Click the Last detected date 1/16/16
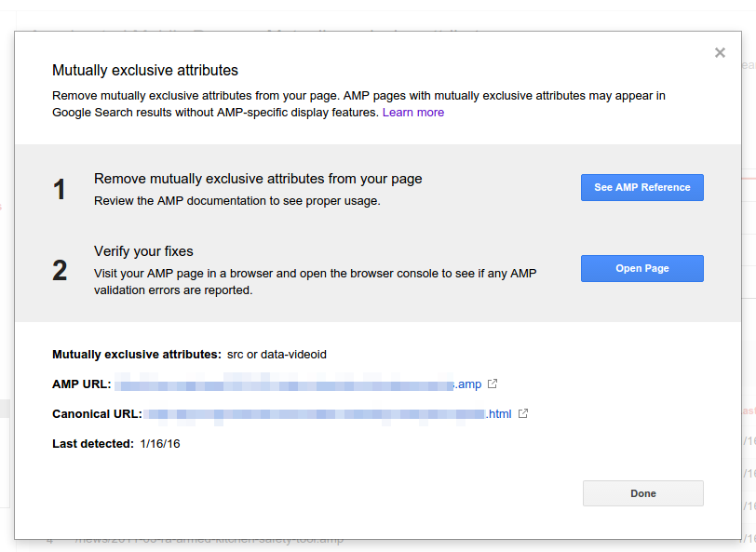756x552 pixels. click(160, 444)
